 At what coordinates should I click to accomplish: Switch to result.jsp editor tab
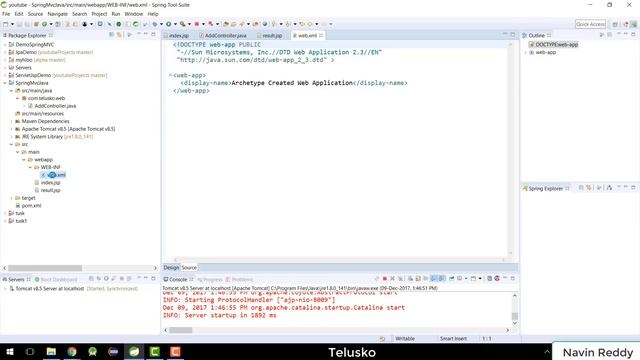(x=270, y=36)
